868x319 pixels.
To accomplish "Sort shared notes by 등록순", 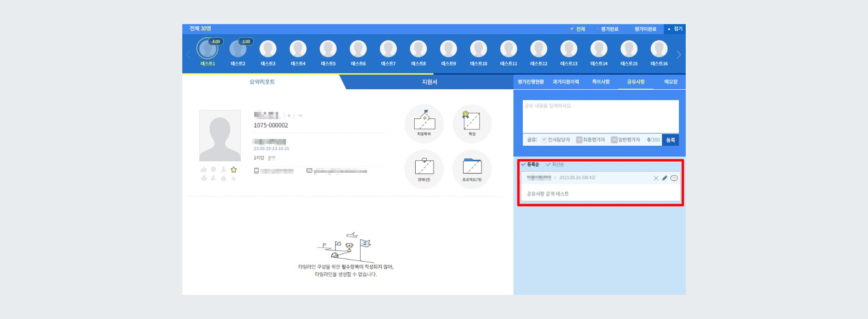I will (530, 165).
